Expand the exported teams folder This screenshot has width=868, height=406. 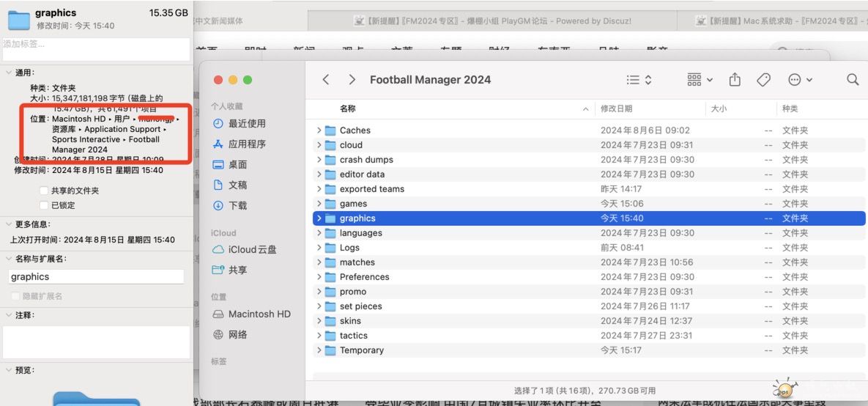[319, 189]
